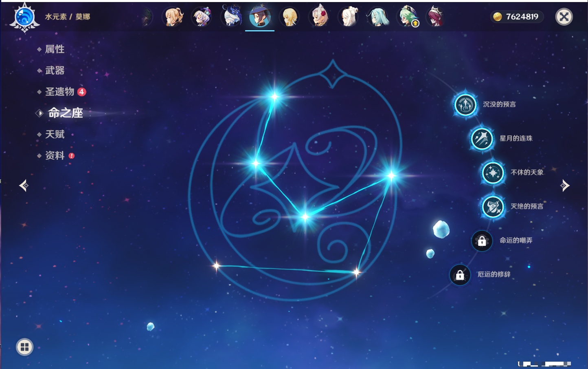Open constellation node 星月的连珠
Screen dimensions: 588x369
point(482,138)
